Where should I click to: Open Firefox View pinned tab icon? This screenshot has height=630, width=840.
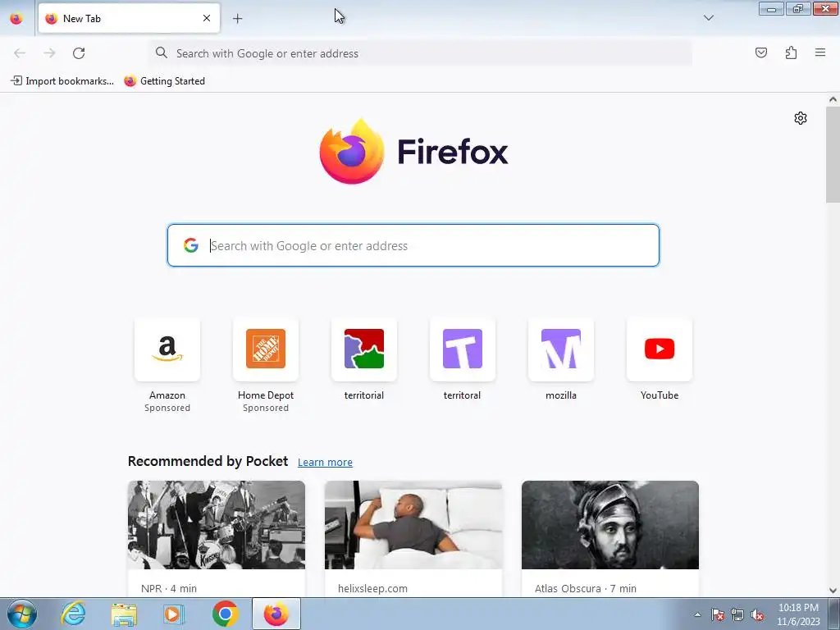(16, 18)
